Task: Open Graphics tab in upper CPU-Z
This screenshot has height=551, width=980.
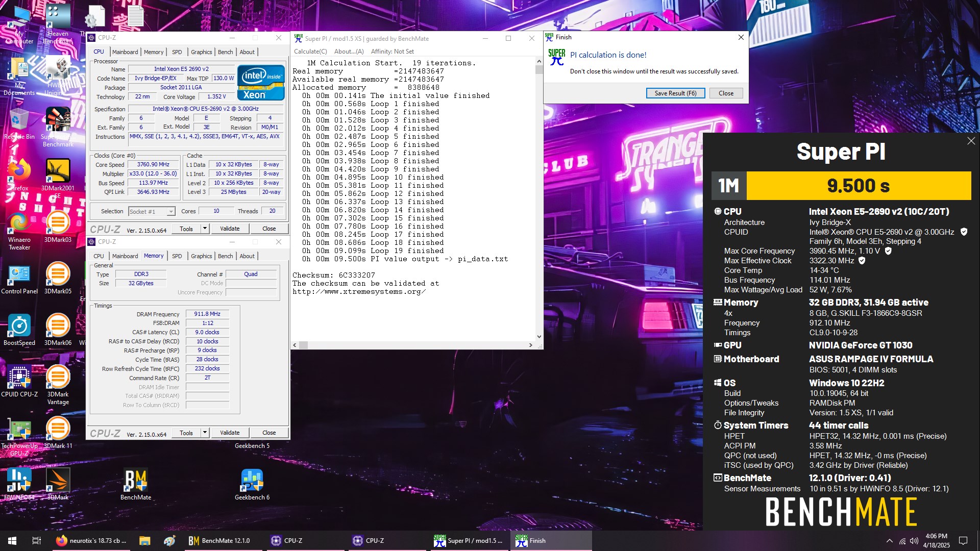Action: click(x=202, y=52)
